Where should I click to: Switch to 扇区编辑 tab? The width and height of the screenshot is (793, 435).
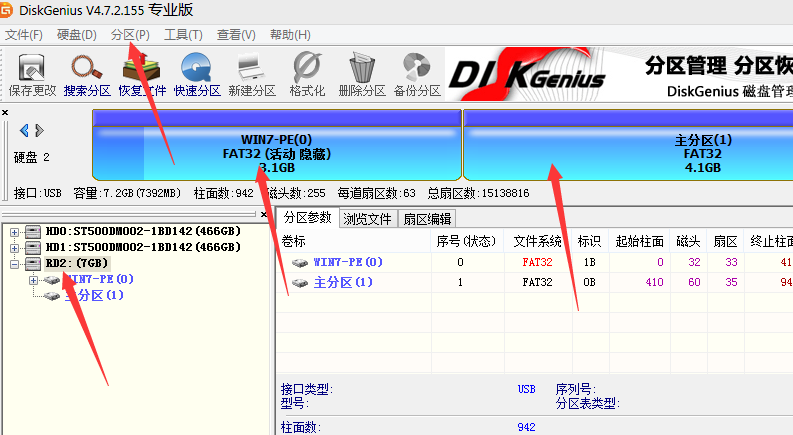427,219
